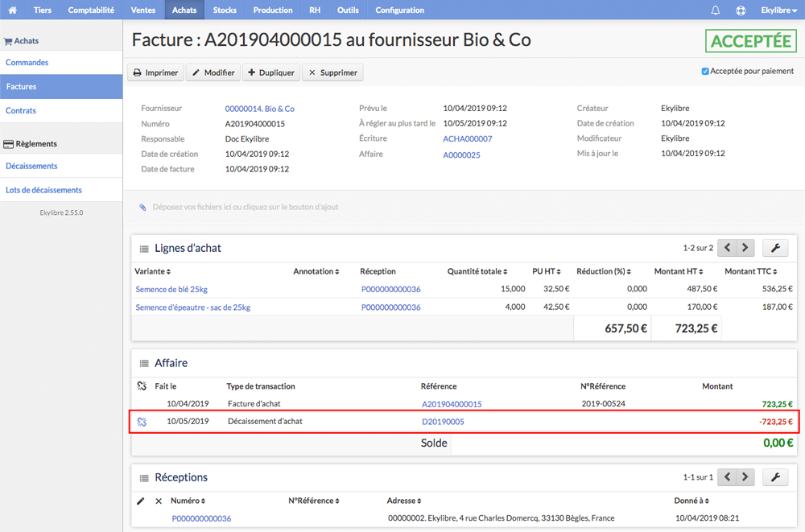
Task: Go to next page of Réceptions
Action: pos(745,477)
